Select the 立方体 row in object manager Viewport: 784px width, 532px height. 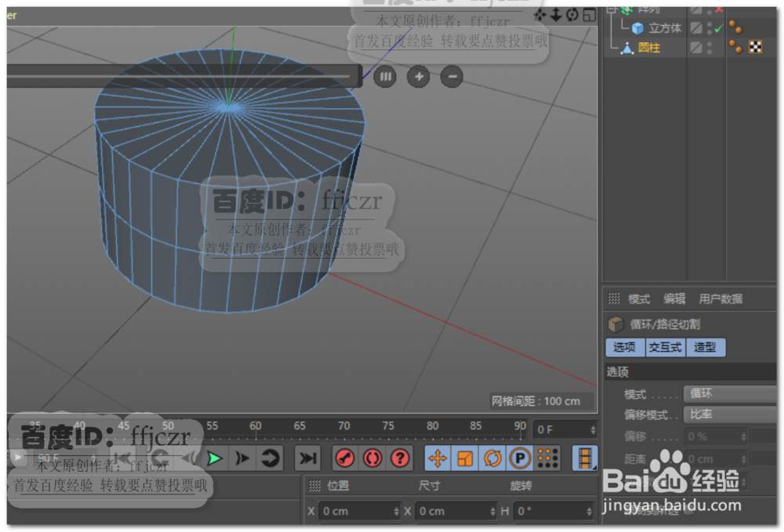tap(690, 28)
